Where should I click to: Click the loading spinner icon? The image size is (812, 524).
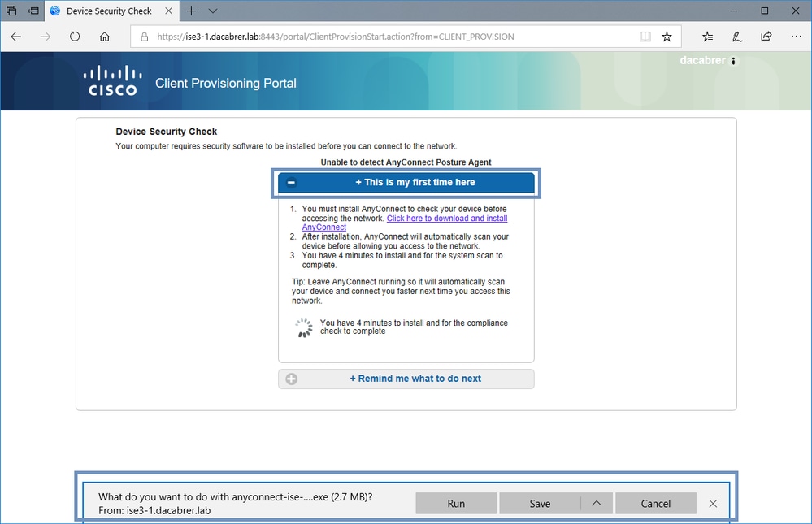coord(304,327)
